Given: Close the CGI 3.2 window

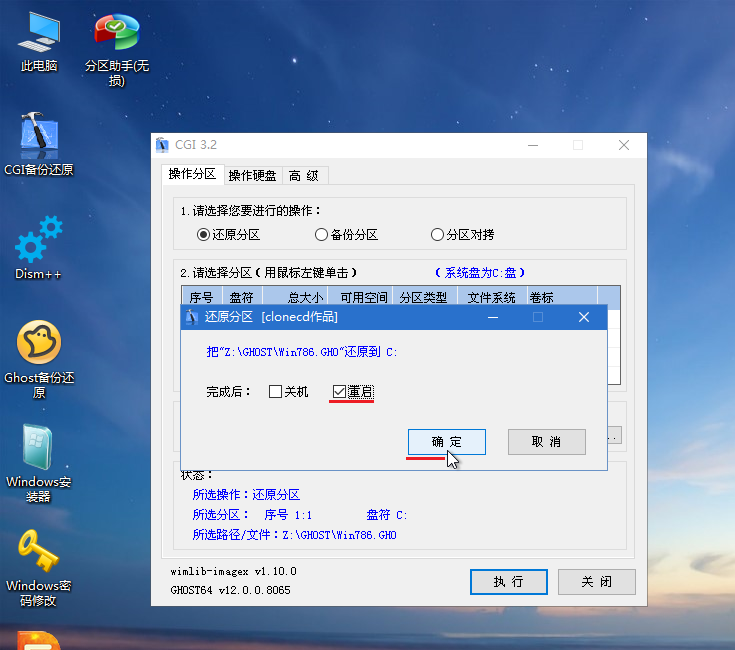Looking at the screenshot, I should click(x=624, y=145).
